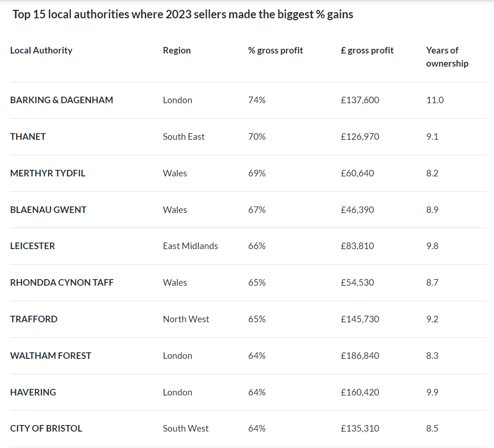
Task: Click the MERTHYR TYDFIL row name
Action: click(x=48, y=173)
